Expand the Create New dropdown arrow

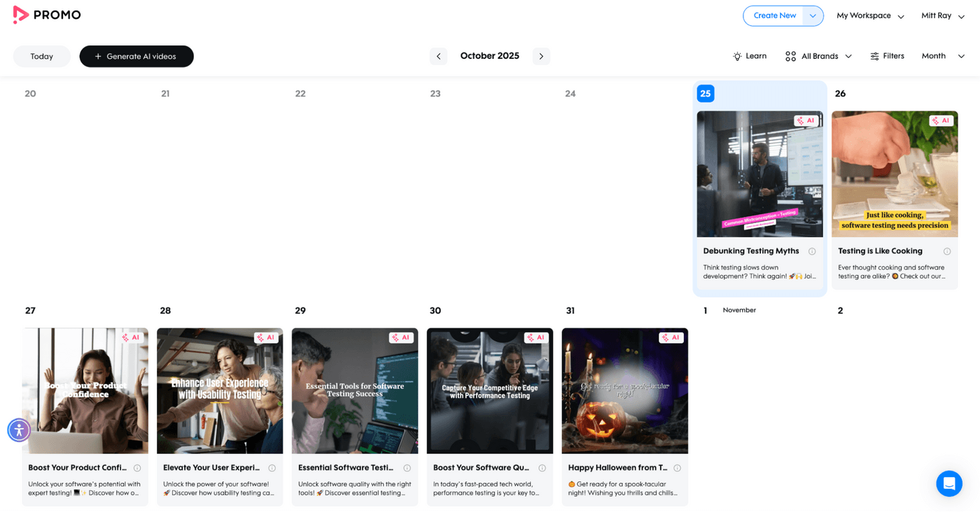coord(813,15)
